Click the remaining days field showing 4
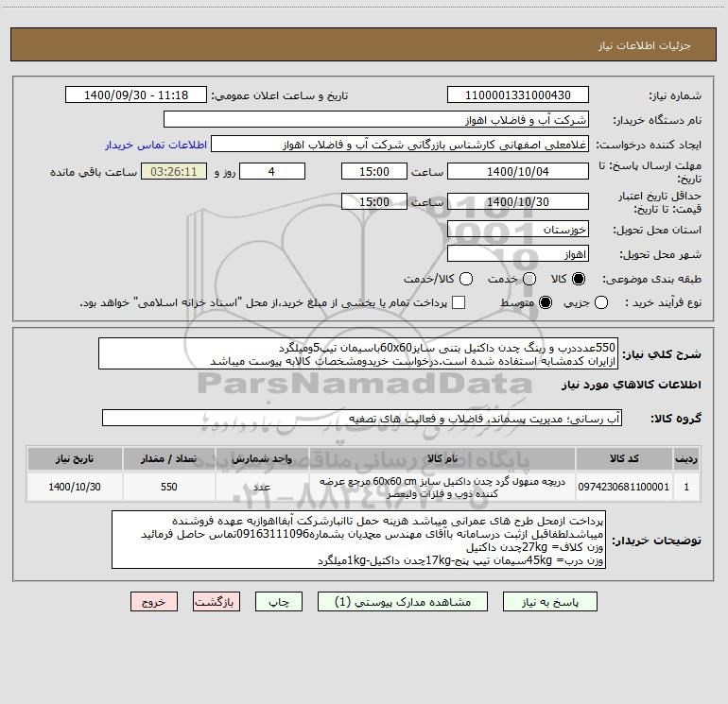 [x=272, y=171]
